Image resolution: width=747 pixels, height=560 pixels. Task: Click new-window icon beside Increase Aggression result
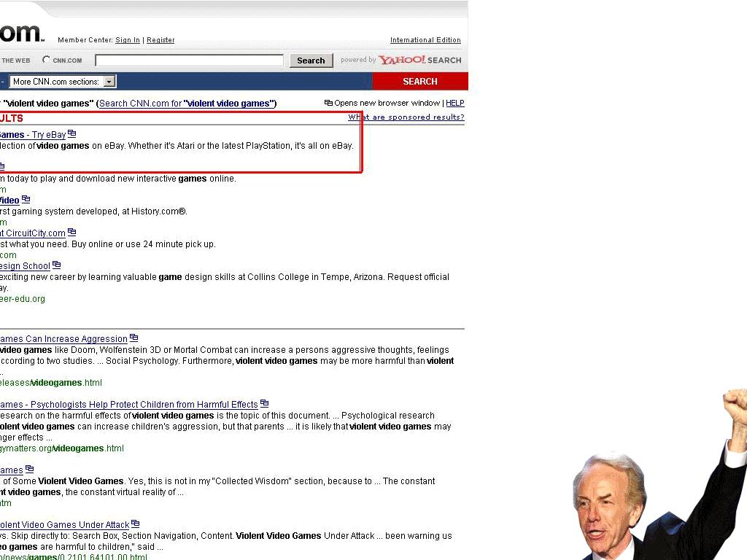coord(134,338)
